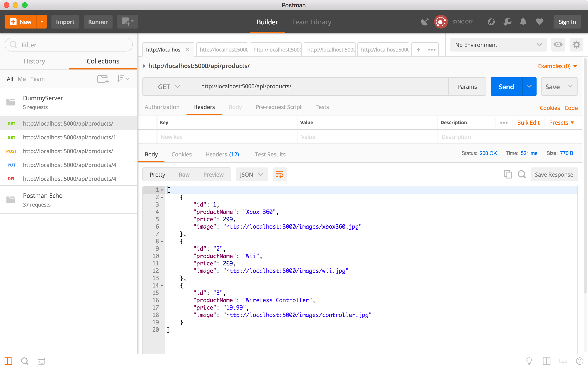588x368 pixels.
Task: Search within the response body
Action: tap(522, 175)
